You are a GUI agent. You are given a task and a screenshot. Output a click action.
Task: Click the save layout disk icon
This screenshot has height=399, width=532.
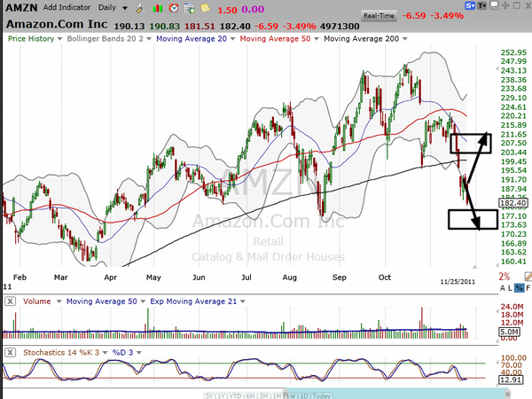495,5
